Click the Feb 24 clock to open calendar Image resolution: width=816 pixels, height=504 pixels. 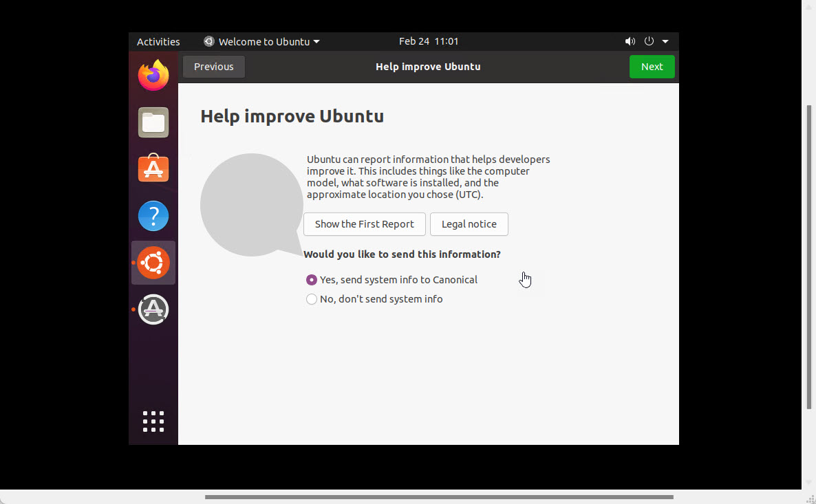[x=429, y=41]
